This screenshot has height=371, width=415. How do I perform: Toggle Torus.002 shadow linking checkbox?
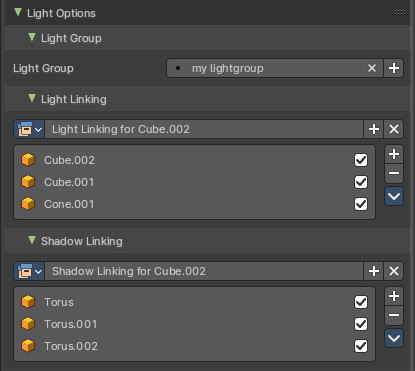click(x=361, y=346)
